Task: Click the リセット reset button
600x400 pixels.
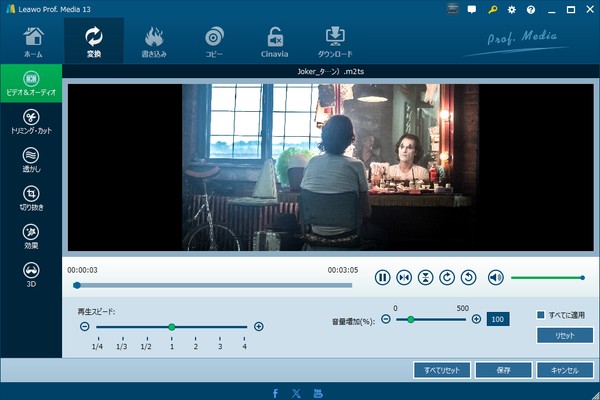Action: pyautogui.click(x=565, y=336)
